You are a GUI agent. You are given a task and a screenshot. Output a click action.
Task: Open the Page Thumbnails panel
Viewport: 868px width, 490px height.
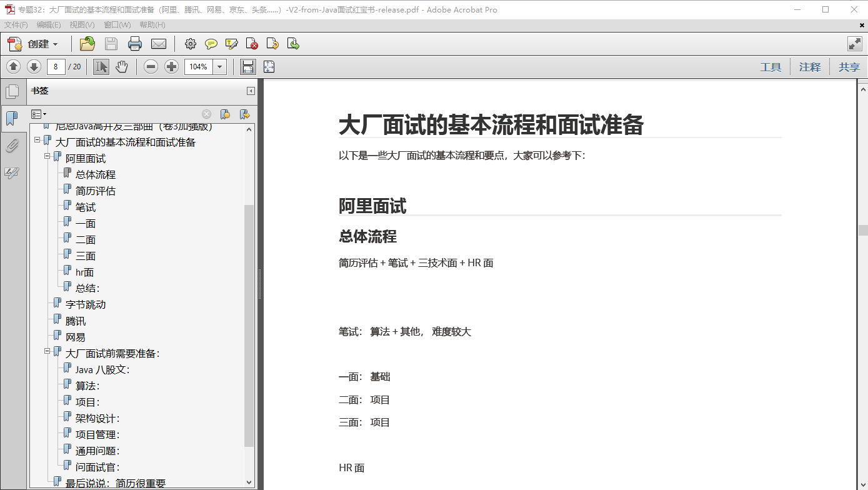pyautogui.click(x=12, y=92)
